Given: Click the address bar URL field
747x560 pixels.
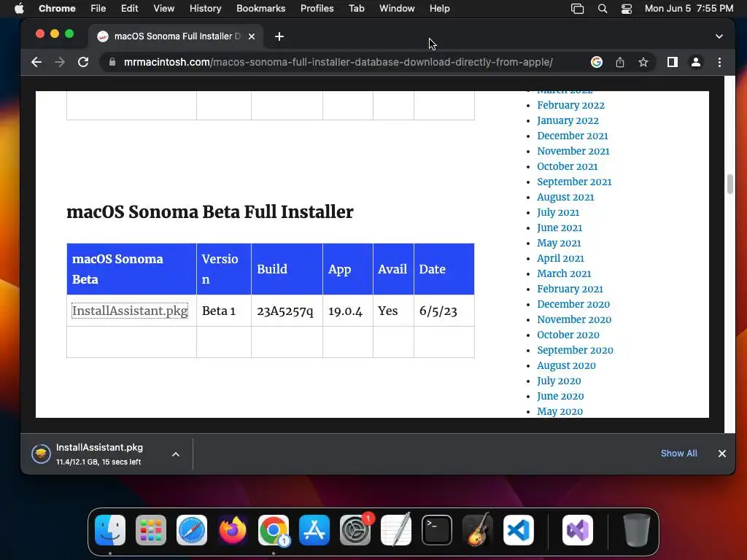Looking at the screenshot, I should [338, 62].
